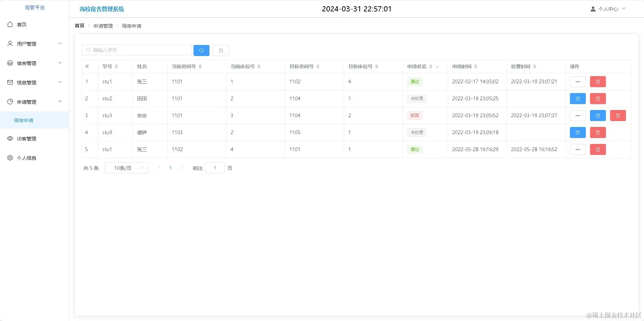Go to 首页 in the sidebar
Image resolution: width=644 pixels, height=321 pixels.
coord(22,25)
